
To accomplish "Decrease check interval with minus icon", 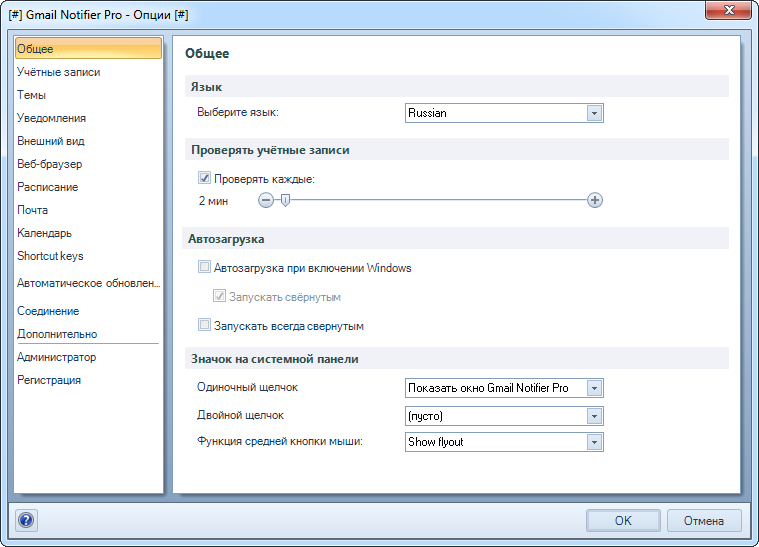I will pos(266,200).
